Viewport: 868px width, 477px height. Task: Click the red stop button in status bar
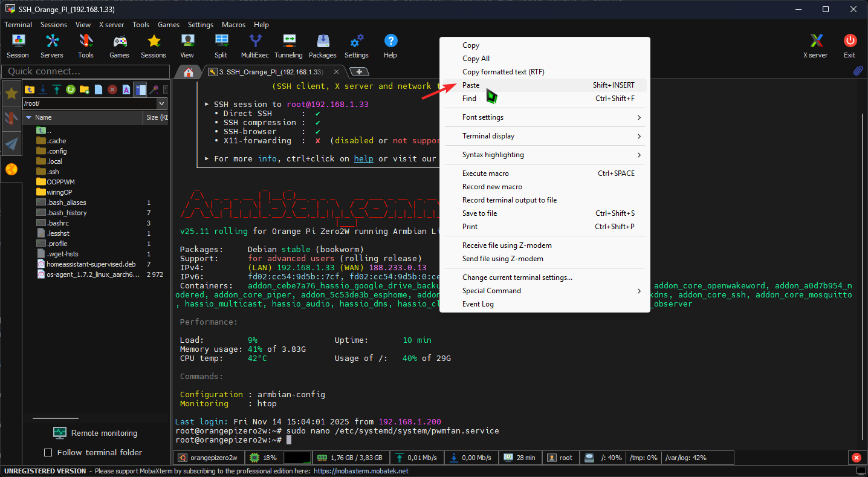(857, 458)
